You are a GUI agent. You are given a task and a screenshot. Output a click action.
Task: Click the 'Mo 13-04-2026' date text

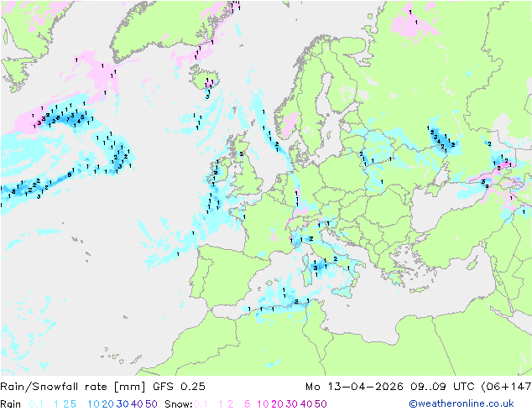click(354, 387)
